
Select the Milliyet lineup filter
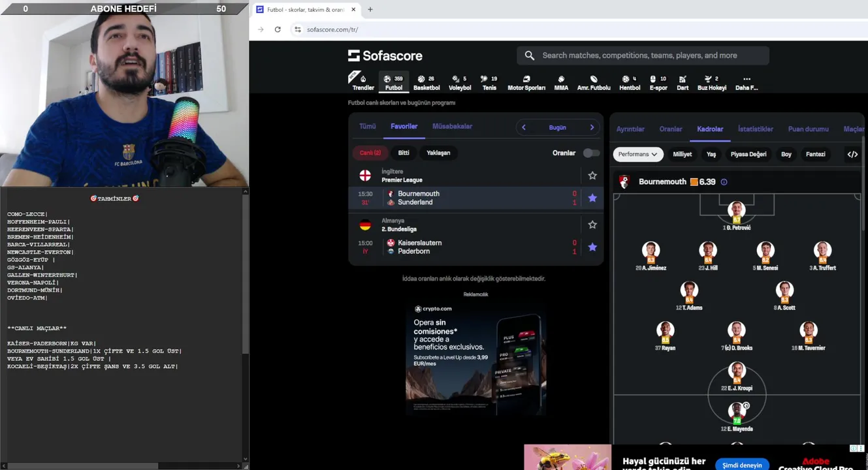(x=682, y=154)
